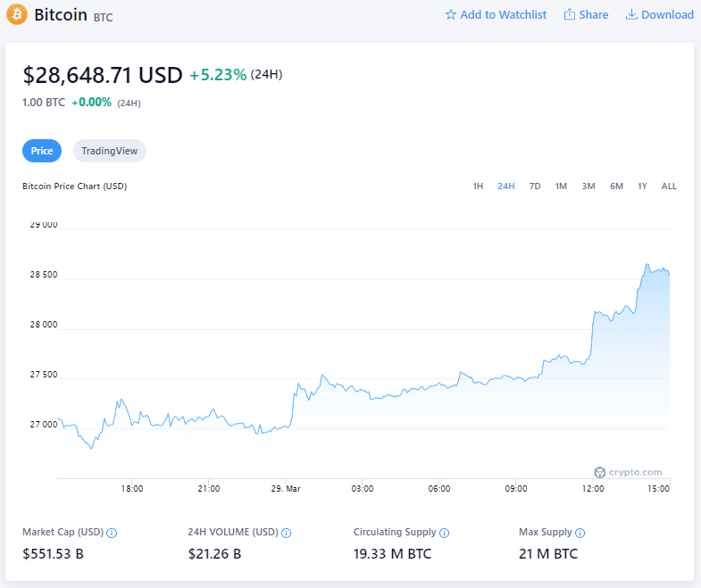This screenshot has width=701, height=588.
Task: Set chart range to 6M
Action: click(x=616, y=186)
